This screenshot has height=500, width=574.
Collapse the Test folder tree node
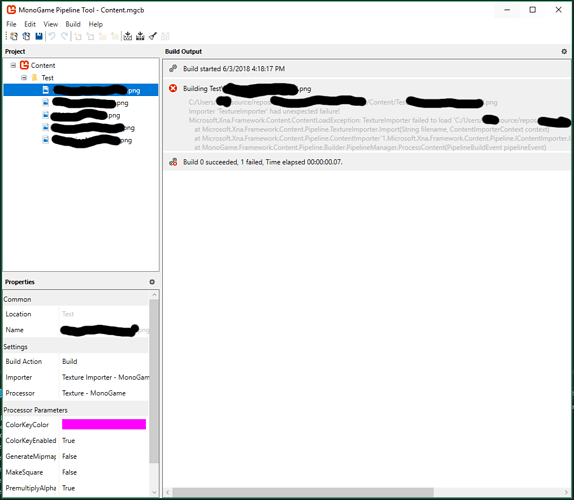(24, 78)
